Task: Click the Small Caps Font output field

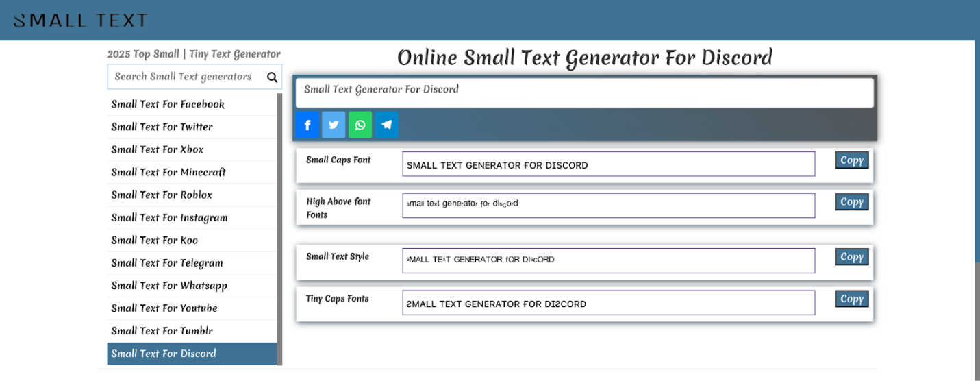Action: 609,164
